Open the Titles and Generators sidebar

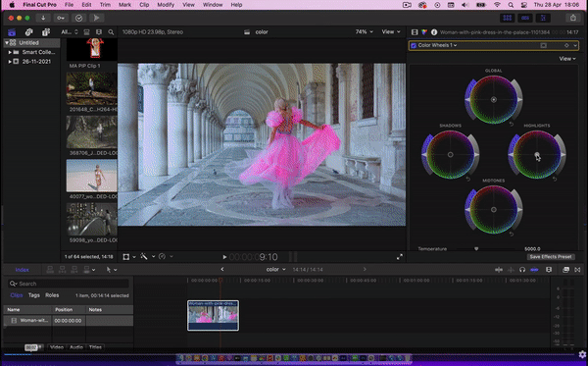pyautogui.click(x=46, y=32)
